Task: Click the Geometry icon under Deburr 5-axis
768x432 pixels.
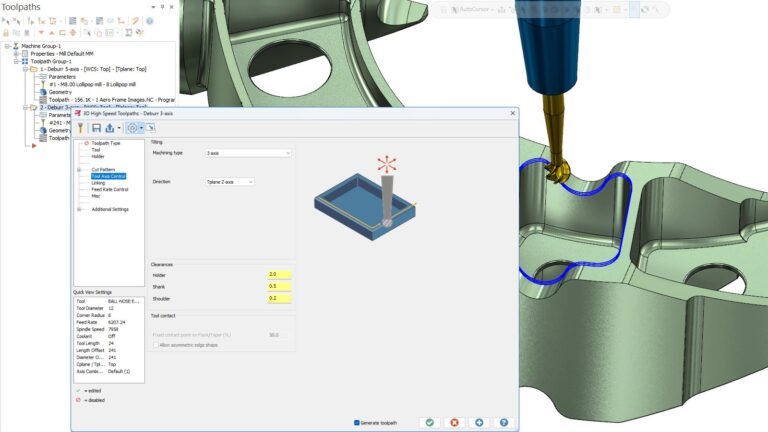Action: [42, 92]
